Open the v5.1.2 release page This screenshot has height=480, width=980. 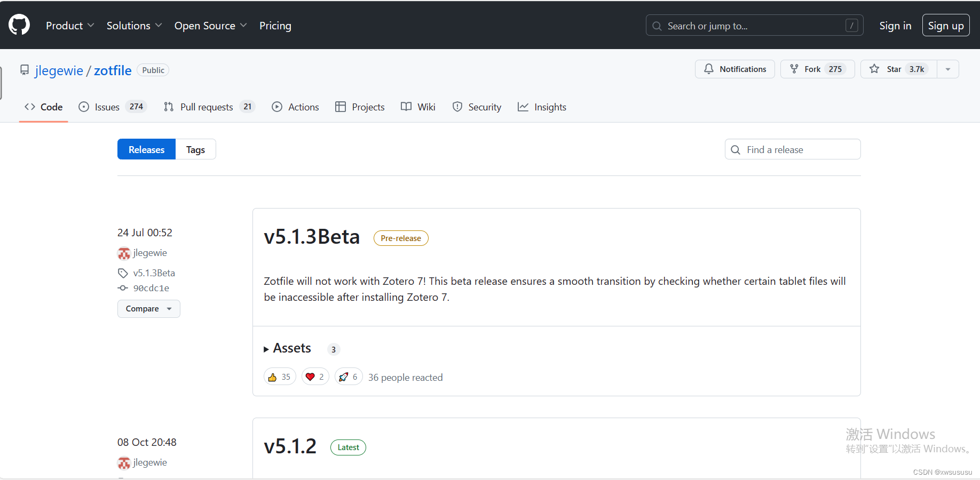click(290, 446)
